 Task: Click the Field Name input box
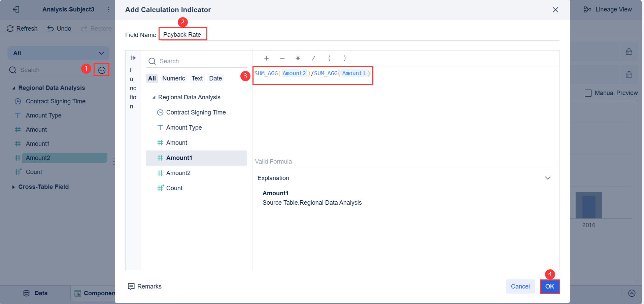click(x=182, y=35)
